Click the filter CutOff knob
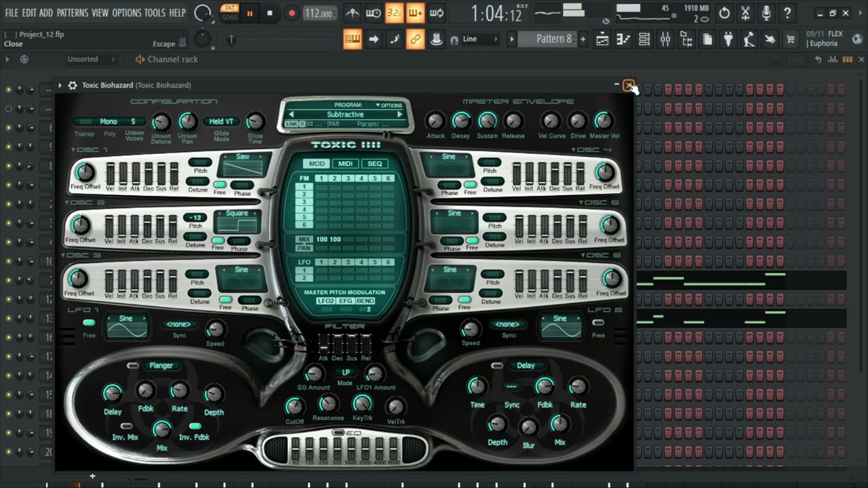Image resolution: width=868 pixels, height=488 pixels. coord(294,407)
